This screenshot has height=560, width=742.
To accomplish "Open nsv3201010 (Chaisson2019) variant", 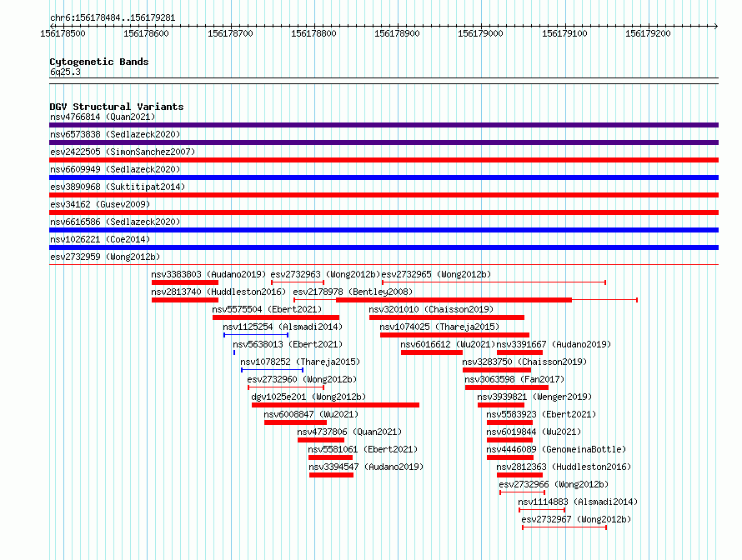I will [x=431, y=309].
